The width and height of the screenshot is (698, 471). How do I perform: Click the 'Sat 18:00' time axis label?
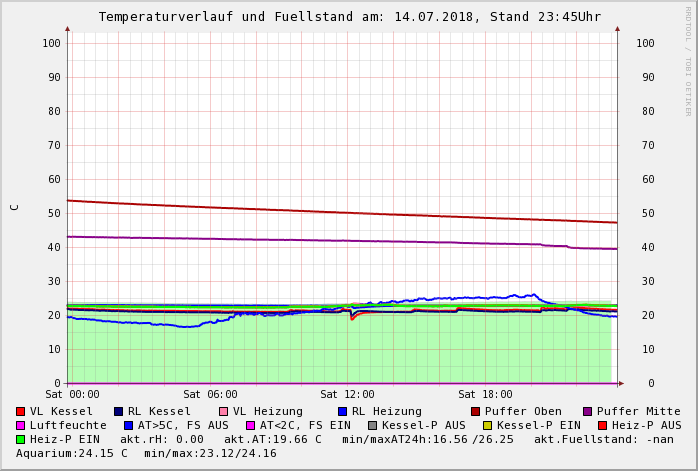pyautogui.click(x=485, y=395)
